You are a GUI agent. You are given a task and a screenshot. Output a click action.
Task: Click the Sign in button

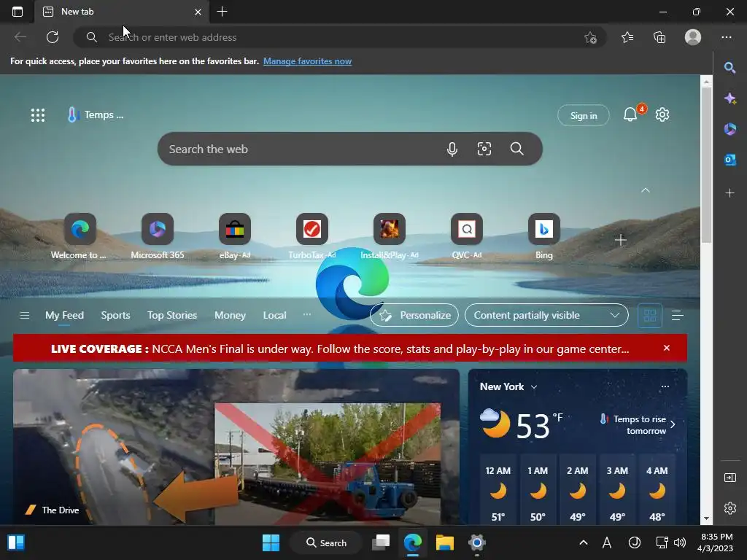(583, 116)
